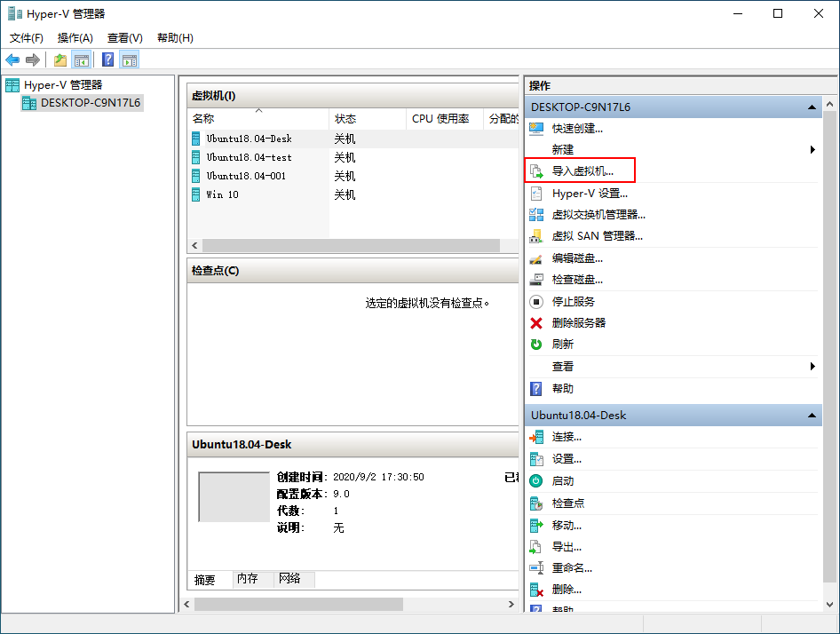Open the 操作 menu
The image size is (840, 634).
pos(74,37)
